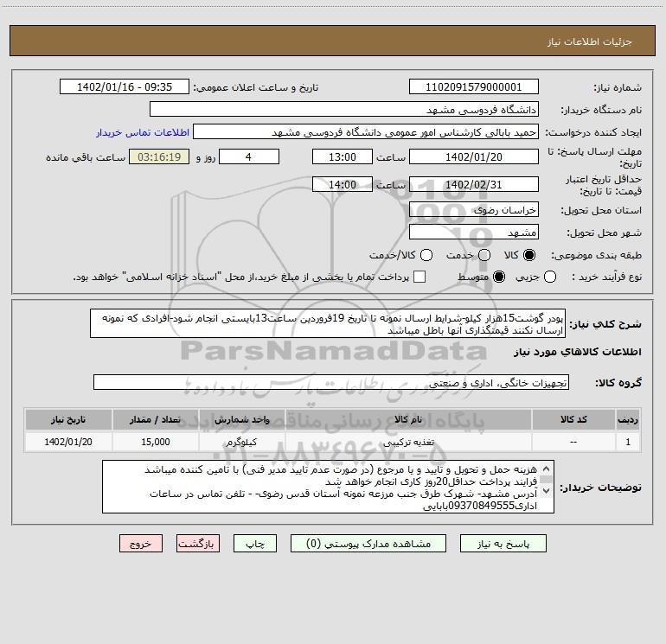Click the remaining time 03:16:19 field
The height and width of the screenshot is (644, 666).
click(x=159, y=156)
